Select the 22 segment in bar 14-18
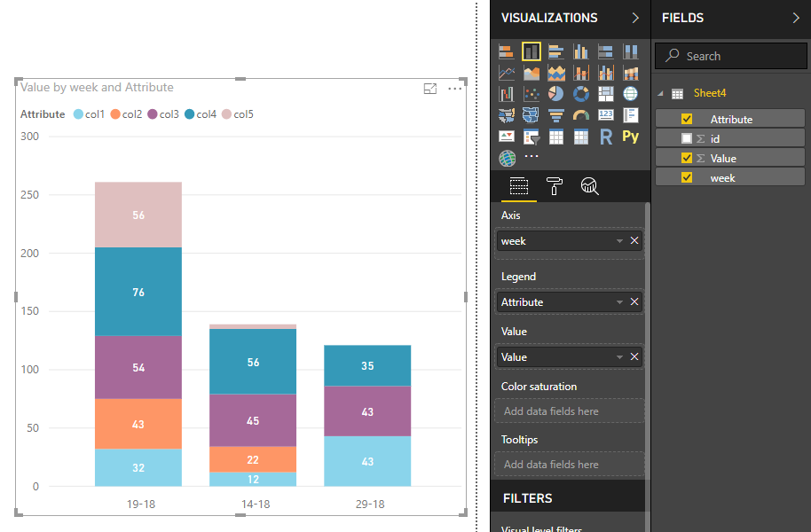 (x=253, y=459)
